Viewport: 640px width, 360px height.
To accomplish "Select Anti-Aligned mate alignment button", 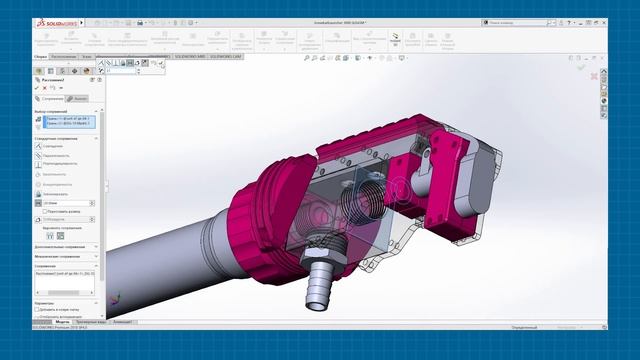I will point(60,236).
